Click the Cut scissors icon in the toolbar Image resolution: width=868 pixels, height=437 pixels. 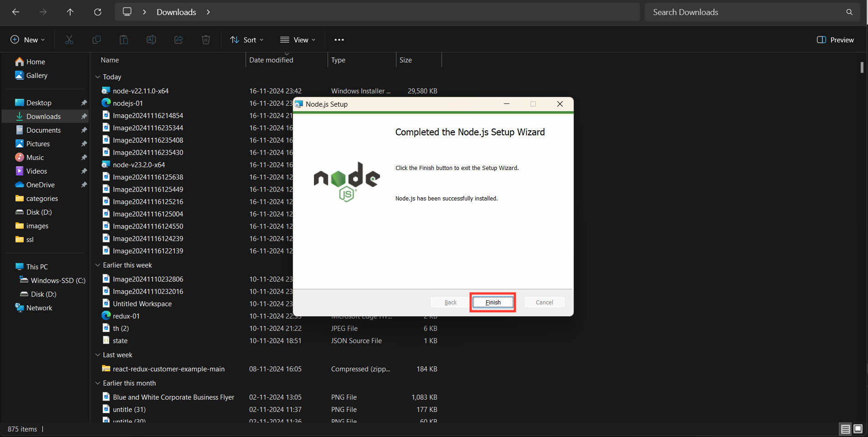(x=69, y=40)
